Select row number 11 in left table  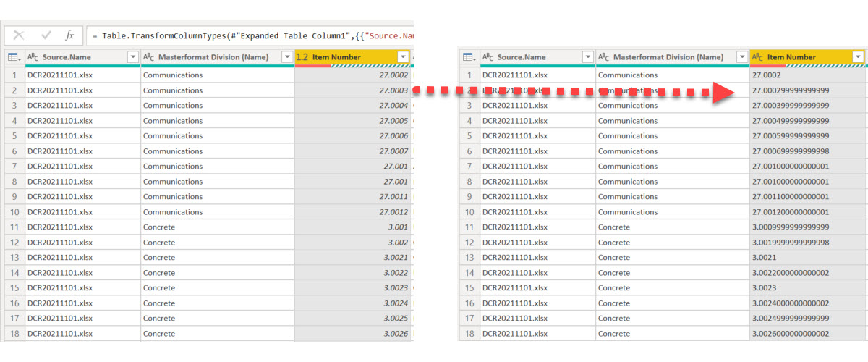click(x=14, y=227)
